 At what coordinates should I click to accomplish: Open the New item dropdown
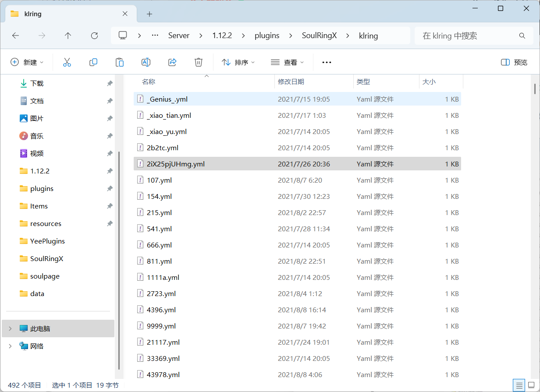pos(27,62)
